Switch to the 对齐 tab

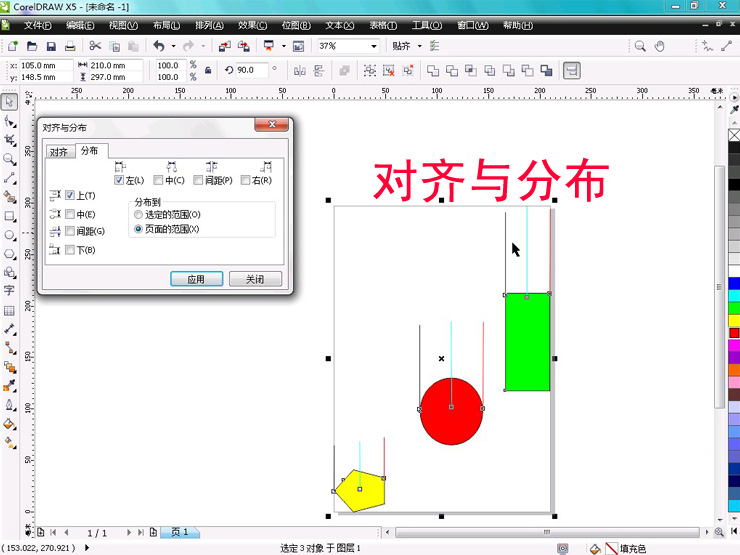59,152
